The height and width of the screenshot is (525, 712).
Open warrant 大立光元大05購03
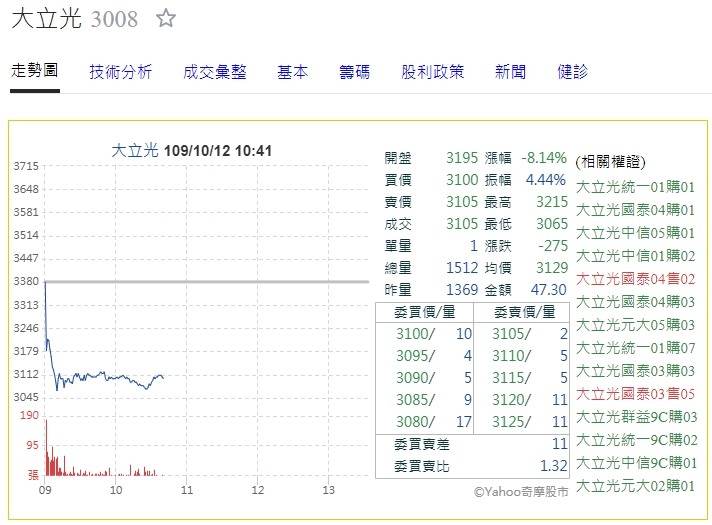pyautogui.click(x=636, y=325)
